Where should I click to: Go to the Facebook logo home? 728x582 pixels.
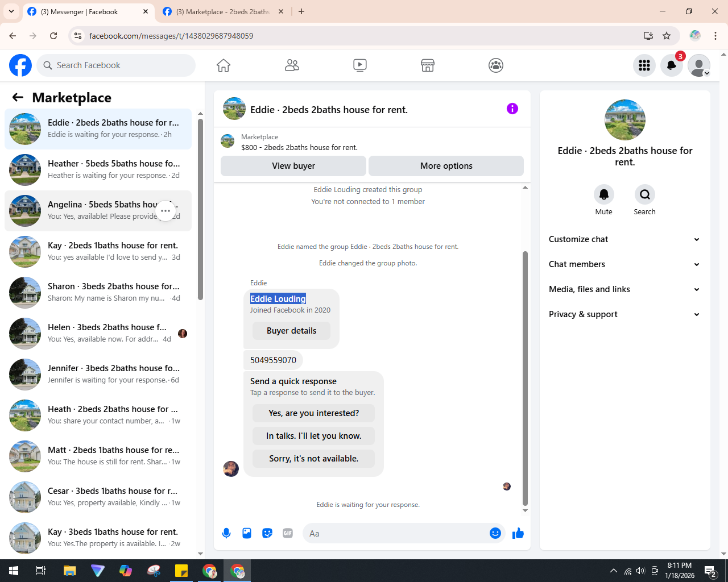tap(20, 65)
